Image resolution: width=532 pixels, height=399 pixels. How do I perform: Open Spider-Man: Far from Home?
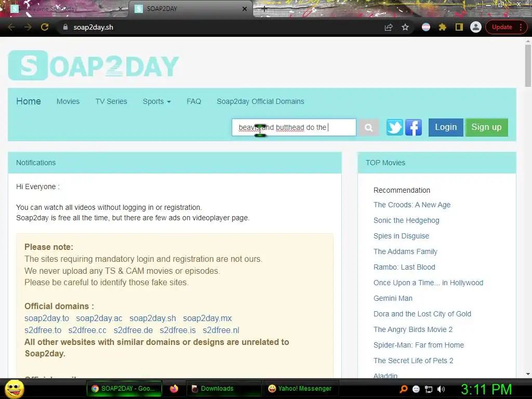[418, 345]
